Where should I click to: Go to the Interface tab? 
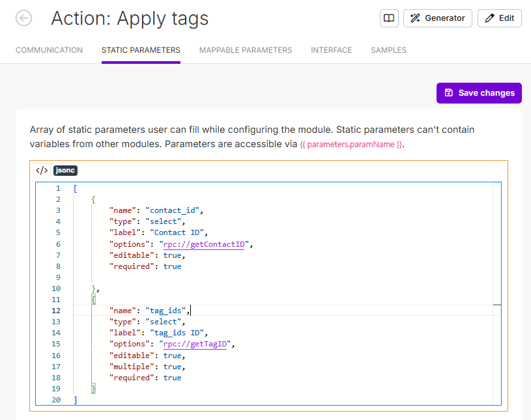click(331, 50)
